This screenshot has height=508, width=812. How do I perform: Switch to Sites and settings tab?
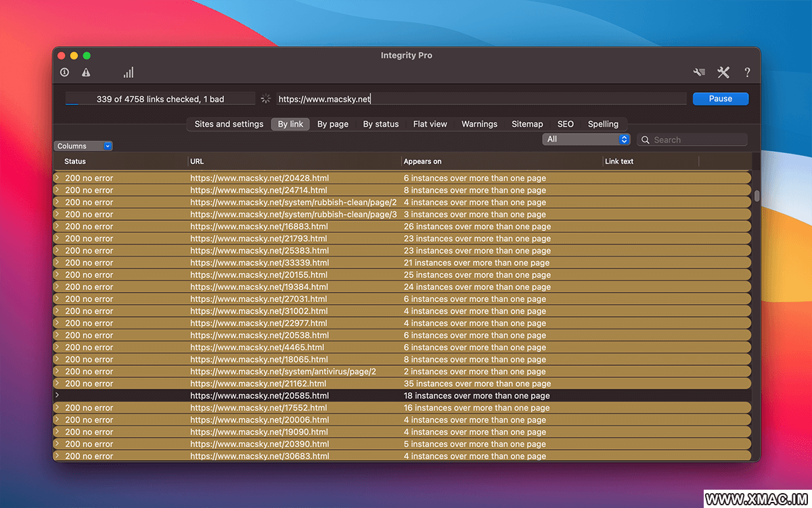[x=229, y=124]
